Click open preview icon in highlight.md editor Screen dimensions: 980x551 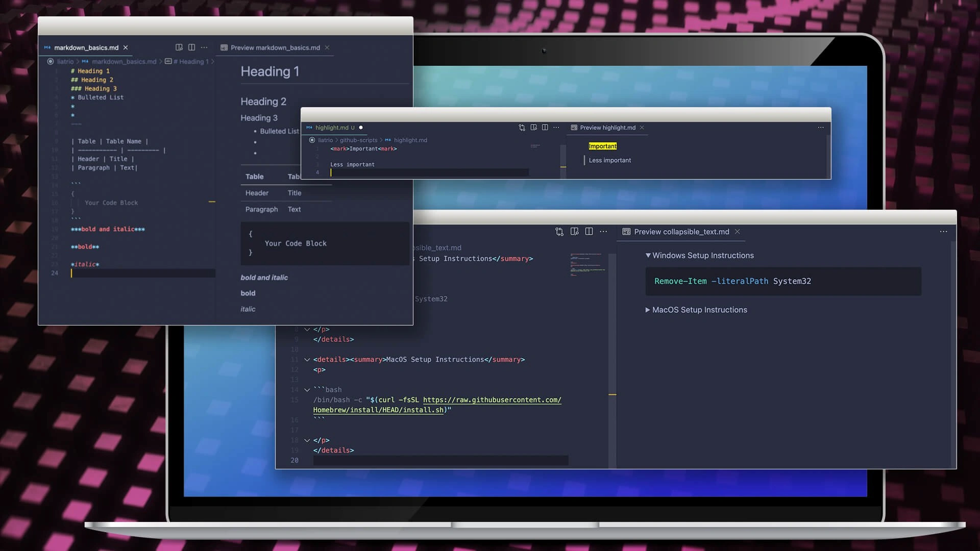pos(533,128)
